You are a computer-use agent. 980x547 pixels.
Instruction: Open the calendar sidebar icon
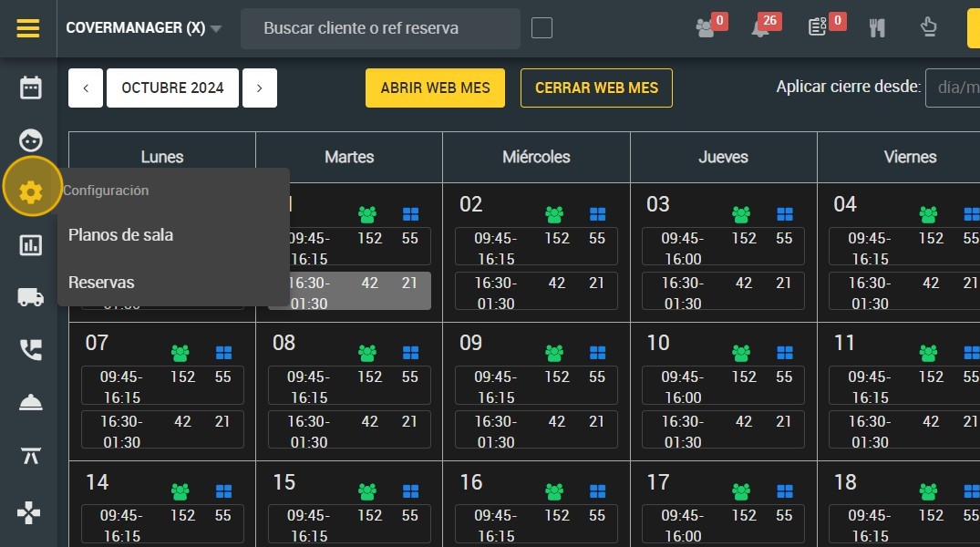click(x=31, y=88)
